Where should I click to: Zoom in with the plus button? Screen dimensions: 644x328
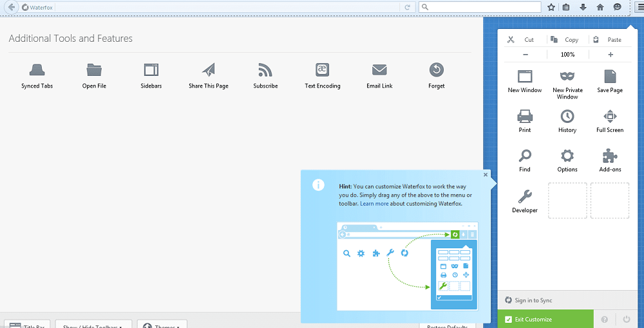pos(611,55)
